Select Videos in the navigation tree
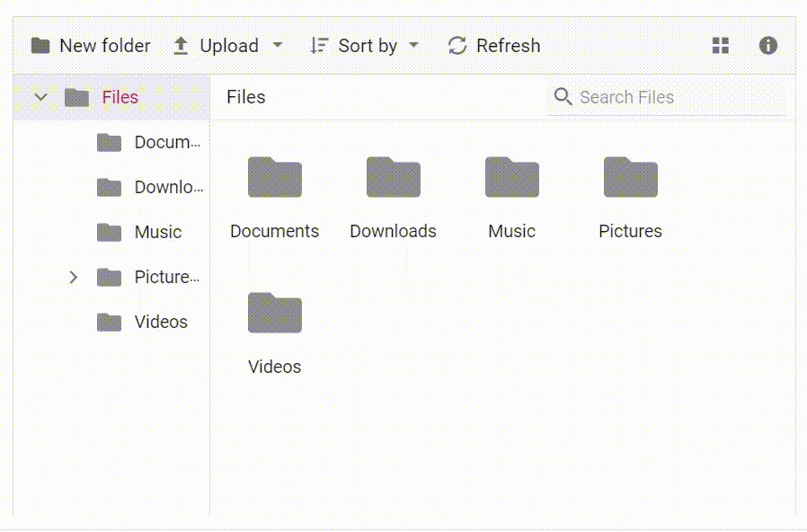This screenshot has height=532, width=807. pos(161,322)
